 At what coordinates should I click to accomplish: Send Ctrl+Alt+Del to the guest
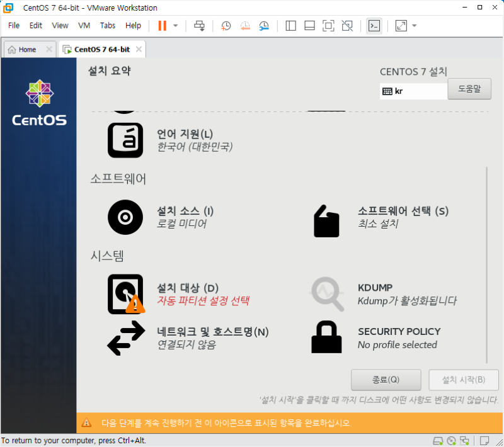(x=200, y=26)
